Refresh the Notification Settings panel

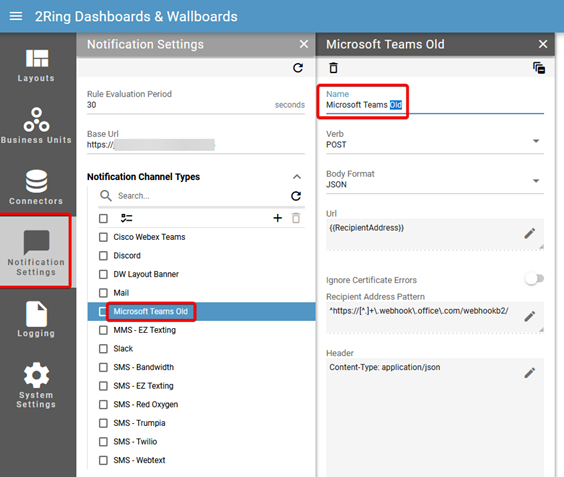pyautogui.click(x=298, y=68)
